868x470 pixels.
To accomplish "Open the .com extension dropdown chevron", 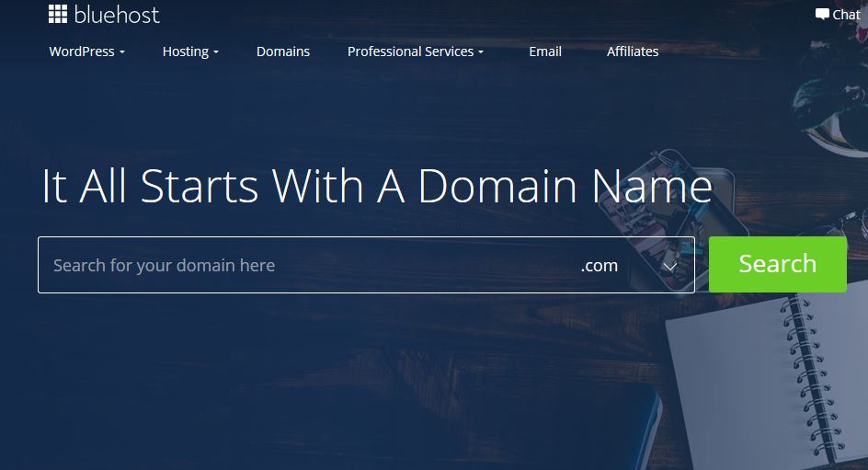I will [669, 267].
